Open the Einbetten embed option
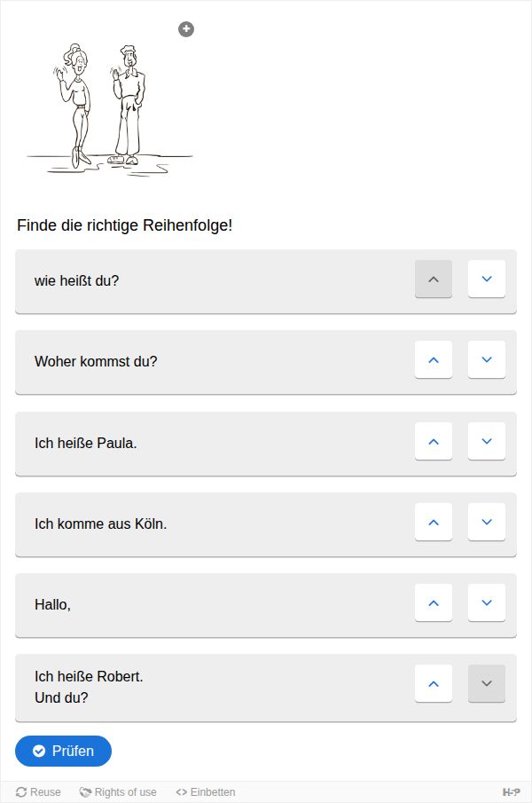Viewport: 532px width, 803px height. tap(206, 791)
